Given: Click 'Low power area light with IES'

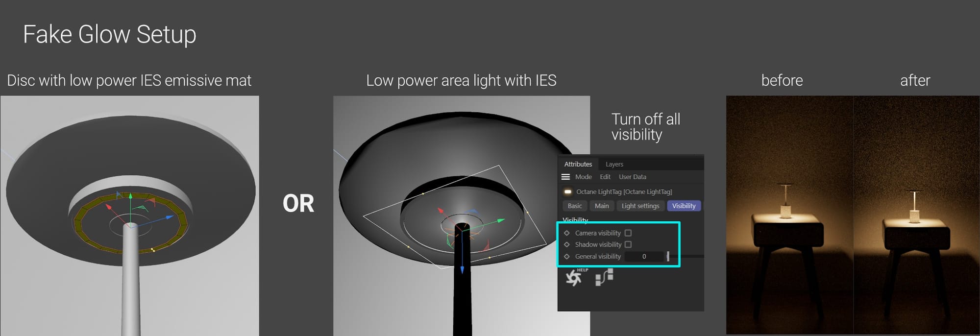Looking at the screenshot, I should 461,80.
